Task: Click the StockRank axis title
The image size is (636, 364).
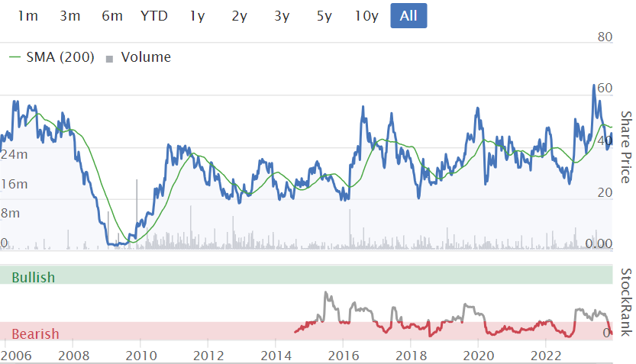Action: [625, 302]
